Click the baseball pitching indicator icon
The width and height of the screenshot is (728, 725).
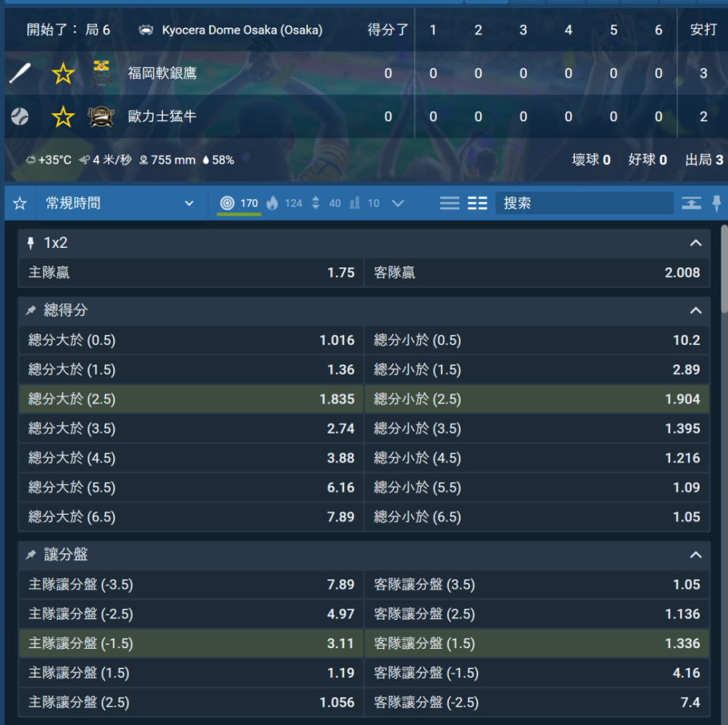pyautogui.click(x=20, y=117)
